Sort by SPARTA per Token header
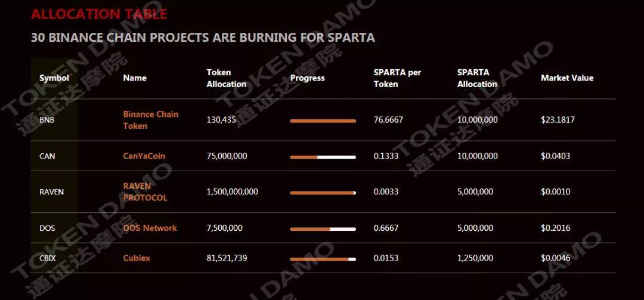This screenshot has height=300, width=644. [397, 78]
